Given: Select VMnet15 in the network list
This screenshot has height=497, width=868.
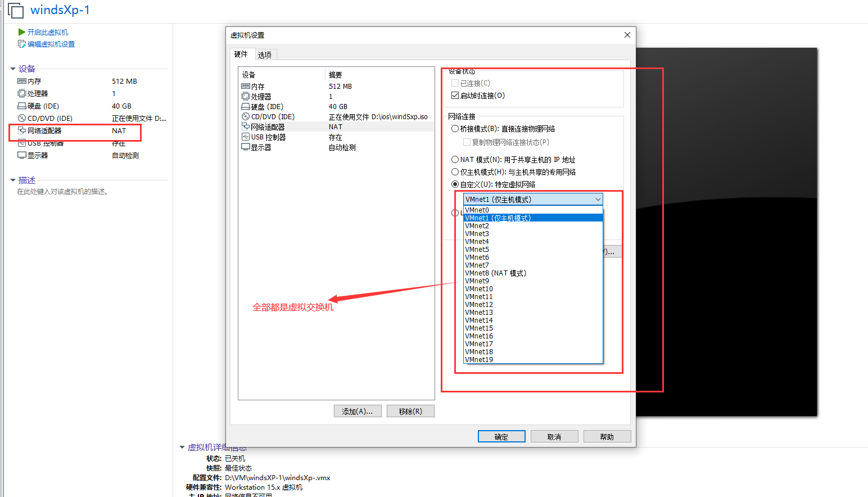Looking at the screenshot, I should (533, 328).
